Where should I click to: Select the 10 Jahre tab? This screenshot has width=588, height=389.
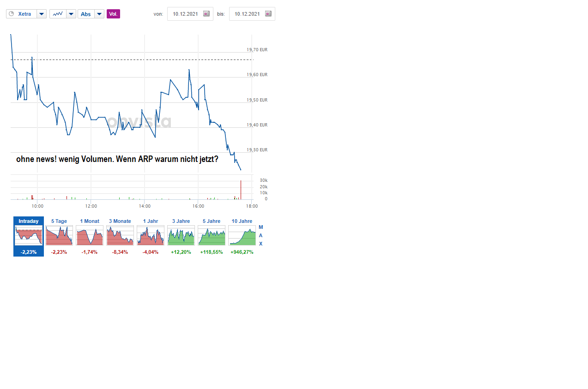[242, 221]
